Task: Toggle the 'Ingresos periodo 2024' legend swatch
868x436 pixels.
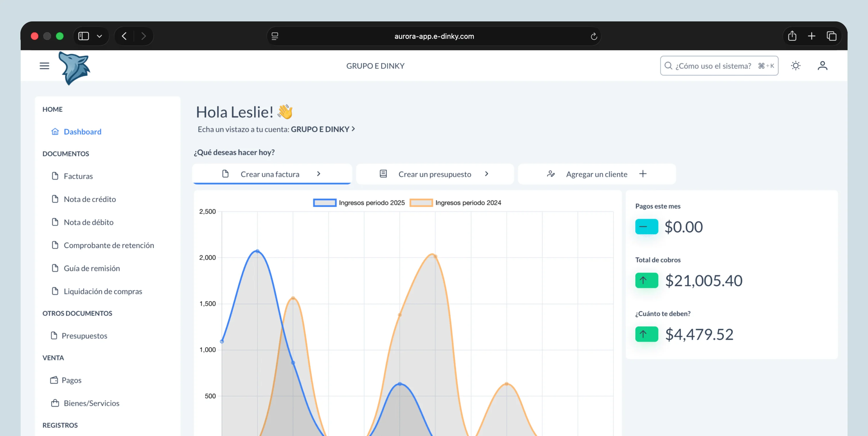Action: click(x=421, y=202)
